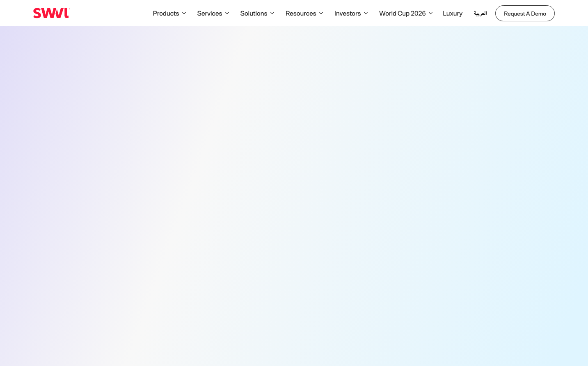Switch the site language to Arabic
The image size is (588, 366).
pyautogui.click(x=480, y=13)
